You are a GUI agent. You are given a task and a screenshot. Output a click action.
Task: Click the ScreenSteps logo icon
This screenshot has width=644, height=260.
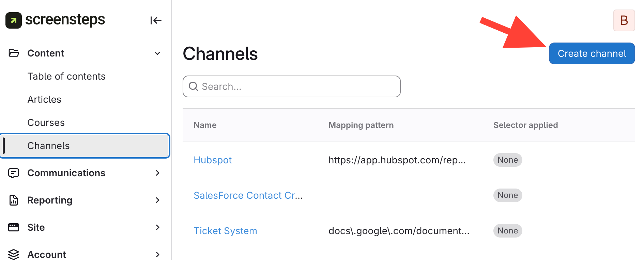click(x=14, y=20)
